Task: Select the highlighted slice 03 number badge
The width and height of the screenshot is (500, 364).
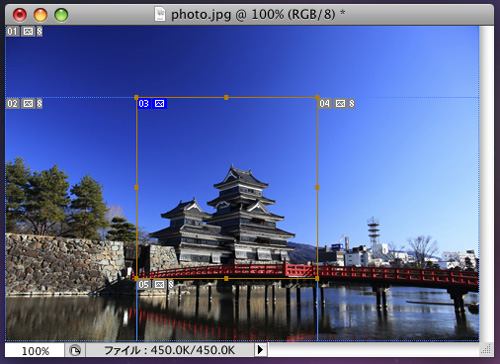Action: point(144,104)
